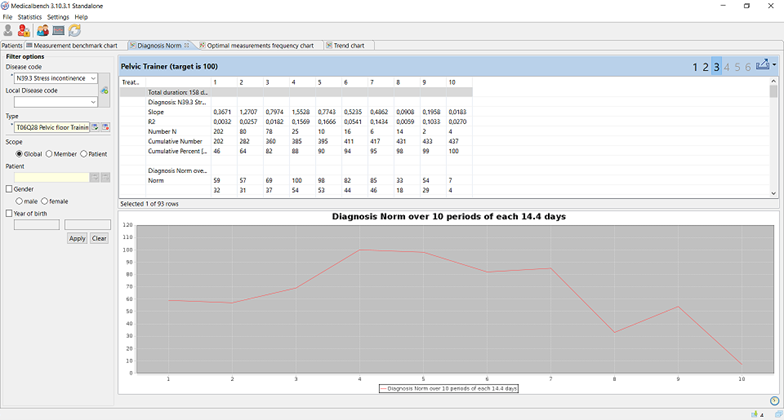Open the File menu
The height and width of the screenshot is (420, 784).
[7, 17]
